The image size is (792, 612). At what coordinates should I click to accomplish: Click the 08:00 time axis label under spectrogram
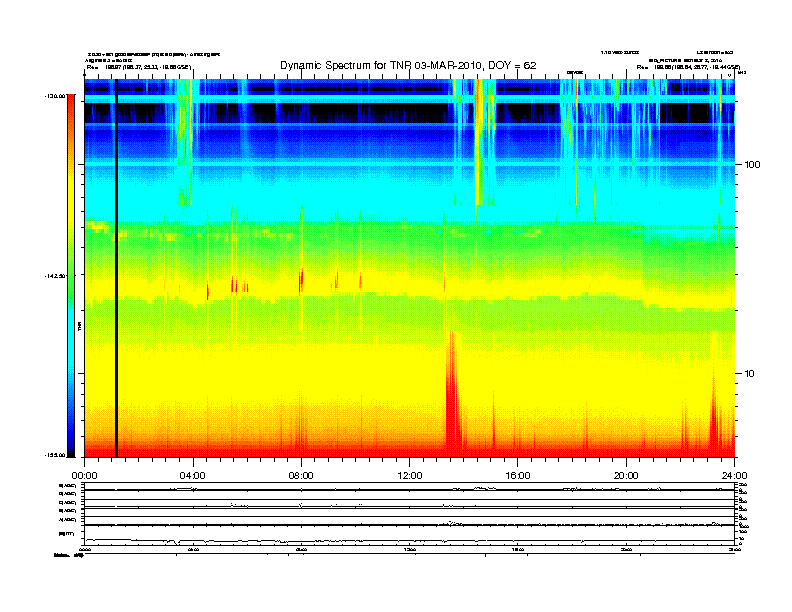pos(301,476)
